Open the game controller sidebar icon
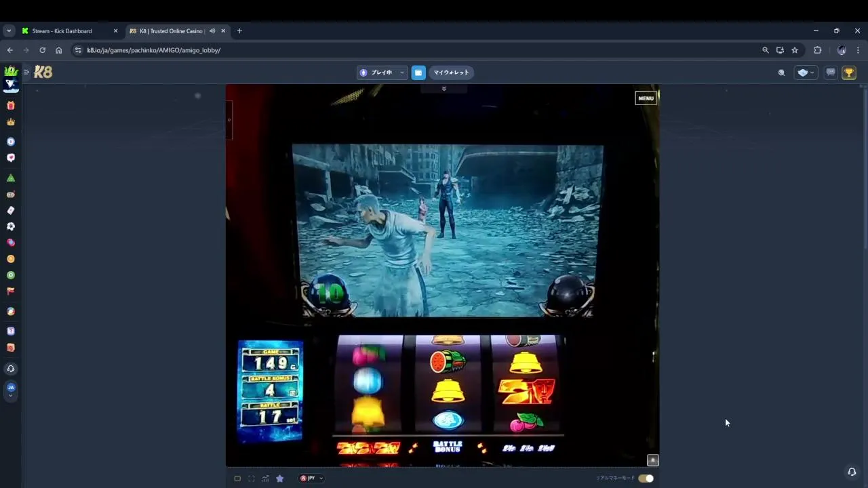868x488 pixels. click(x=11, y=195)
